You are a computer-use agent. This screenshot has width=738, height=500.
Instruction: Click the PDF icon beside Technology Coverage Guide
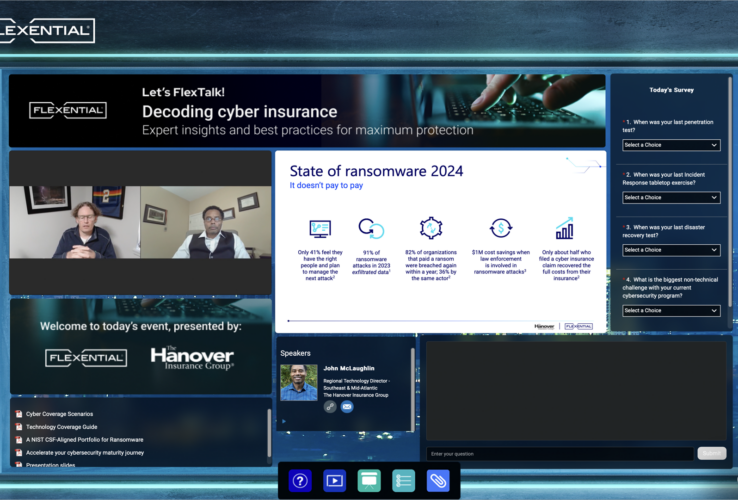pyautogui.click(x=19, y=427)
